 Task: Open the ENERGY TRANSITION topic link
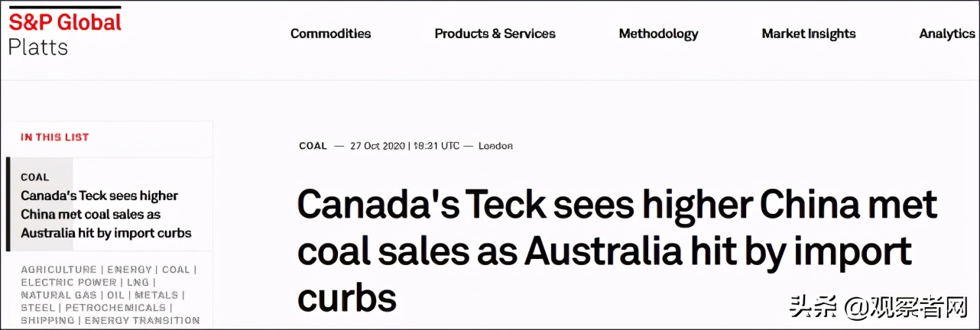(142, 321)
